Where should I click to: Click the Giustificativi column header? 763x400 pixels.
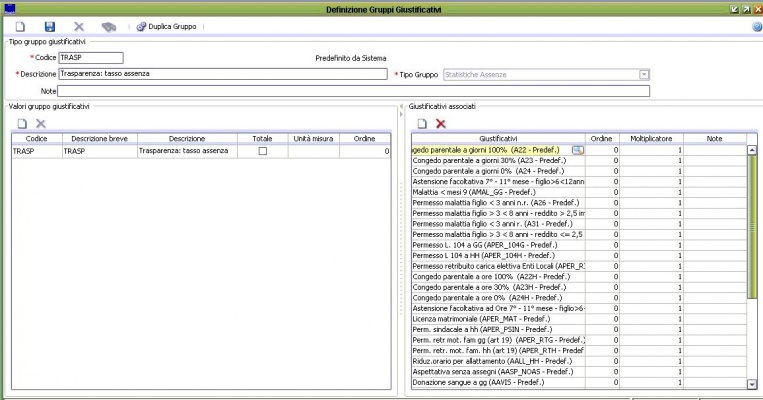[x=498, y=138]
